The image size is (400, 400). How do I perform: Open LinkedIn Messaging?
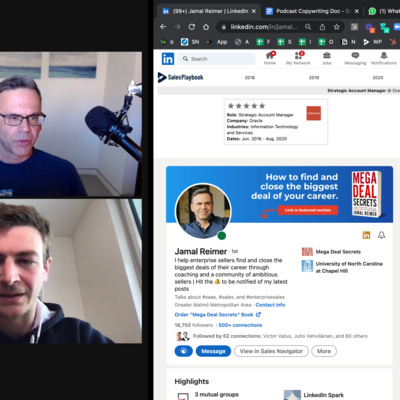coord(355,58)
